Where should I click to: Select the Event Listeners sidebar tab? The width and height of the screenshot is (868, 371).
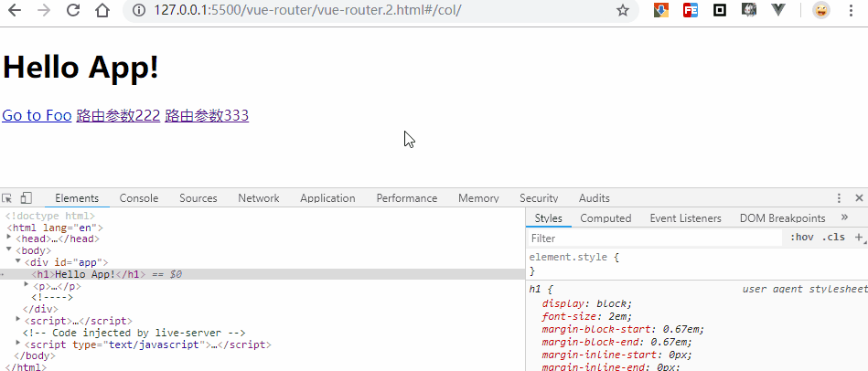click(x=685, y=217)
